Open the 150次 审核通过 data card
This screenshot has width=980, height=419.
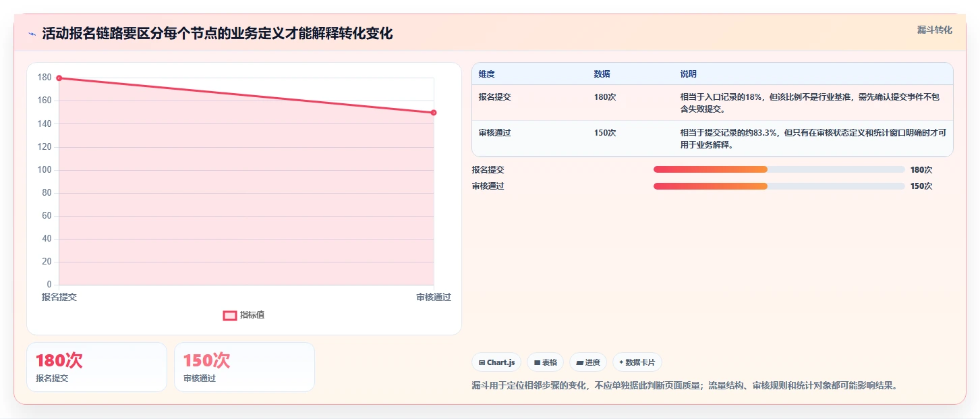244,367
